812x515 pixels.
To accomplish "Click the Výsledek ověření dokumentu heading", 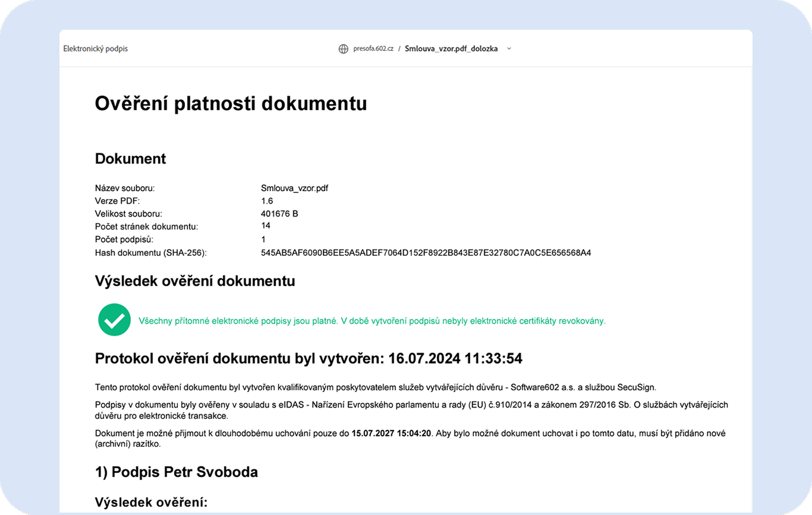I will pos(195,281).
